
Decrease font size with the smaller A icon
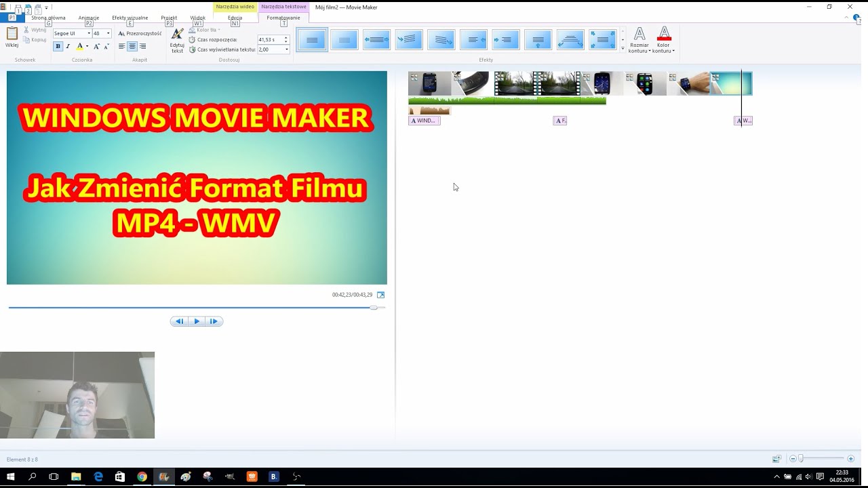pos(106,46)
